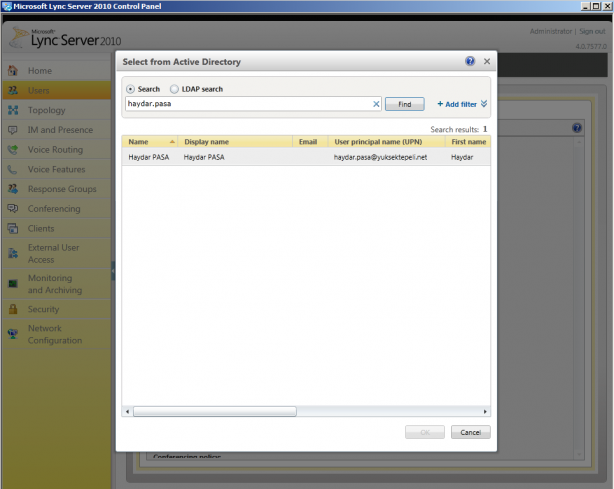Click the scroll right arrow in results list

point(485,411)
